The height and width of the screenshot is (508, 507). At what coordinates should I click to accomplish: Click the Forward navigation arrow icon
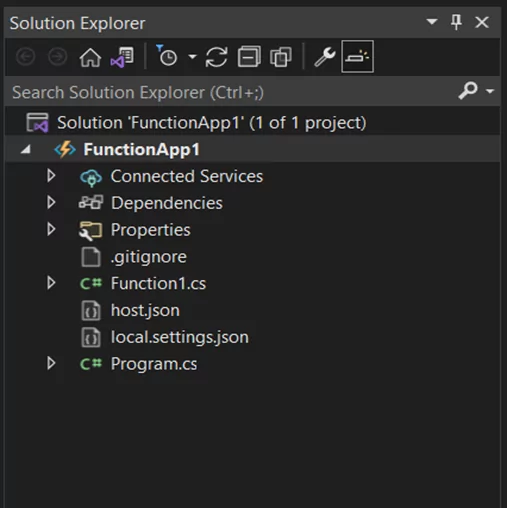[57, 57]
